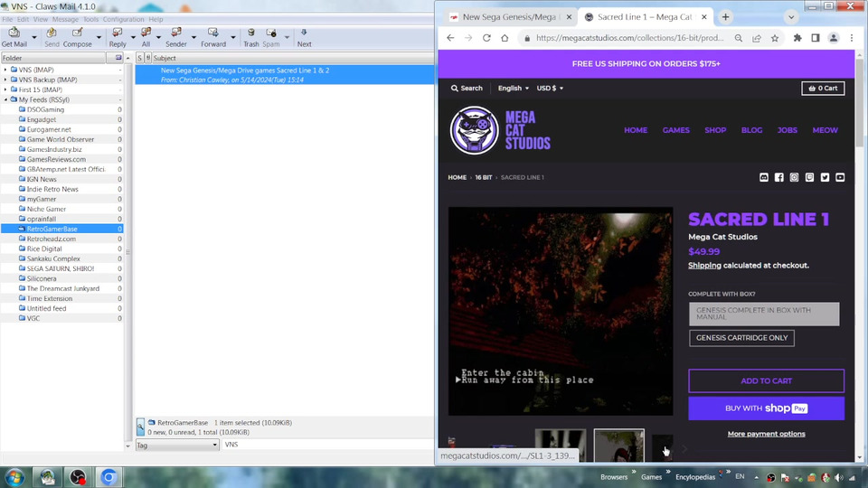Open the Configuration menu
Image resolution: width=868 pixels, height=488 pixels.
click(x=123, y=19)
